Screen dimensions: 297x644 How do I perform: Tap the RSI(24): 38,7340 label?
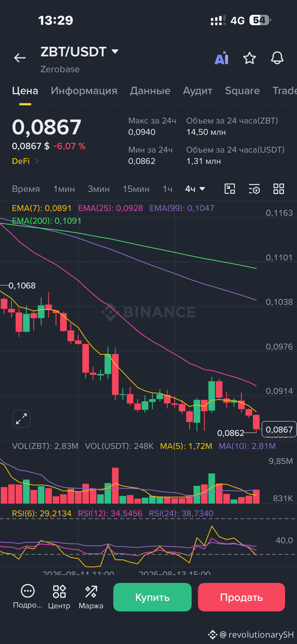[181, 514]
